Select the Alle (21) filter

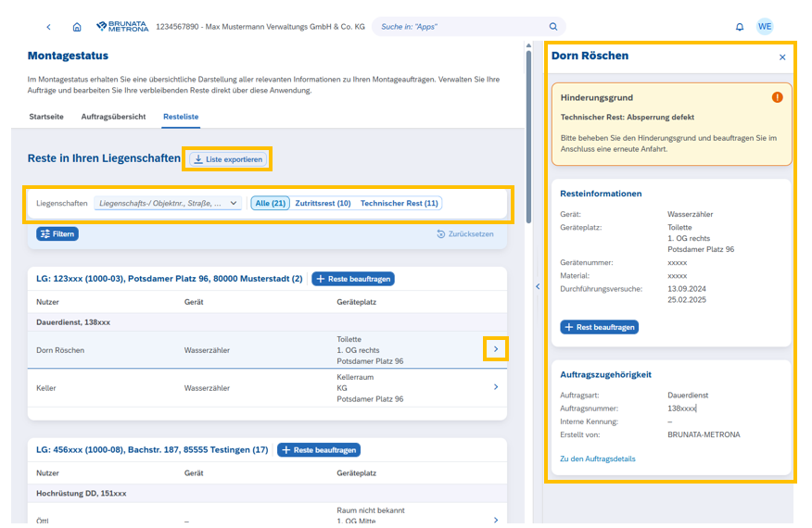271,203
